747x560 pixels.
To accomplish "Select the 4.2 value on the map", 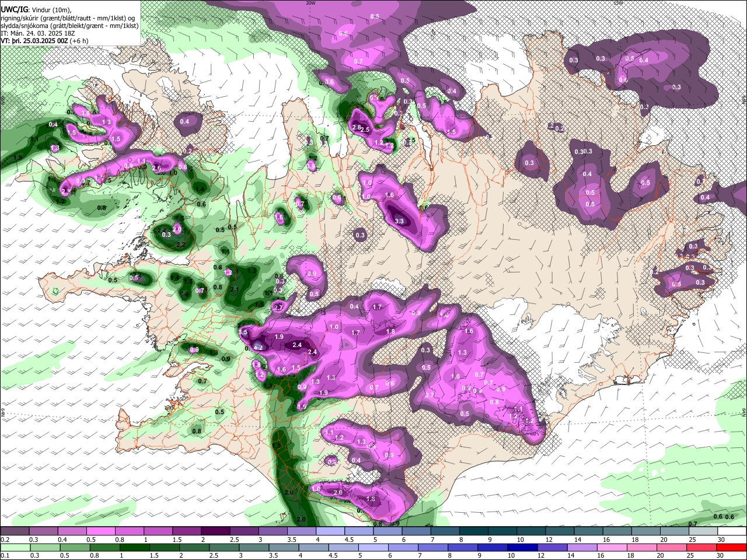I will point(259,348).
